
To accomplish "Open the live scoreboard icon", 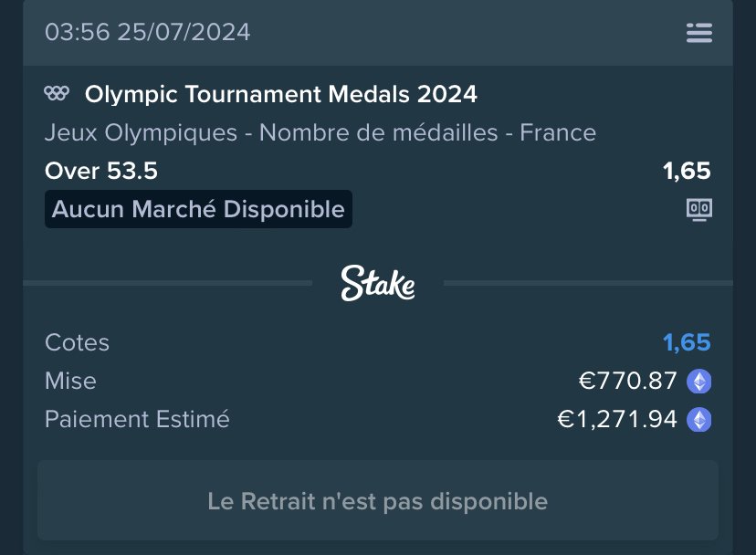I will [699, 210].
